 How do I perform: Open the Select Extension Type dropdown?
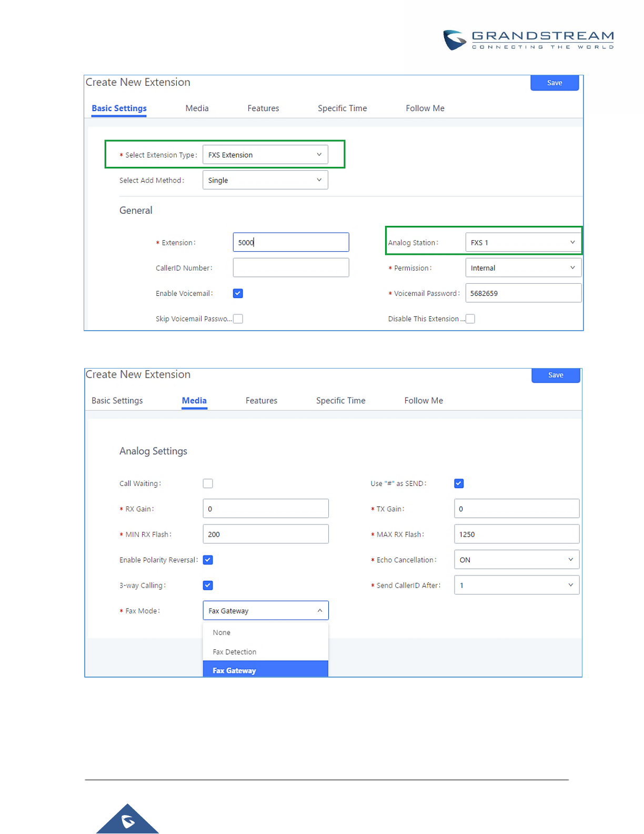pos(265,155)
